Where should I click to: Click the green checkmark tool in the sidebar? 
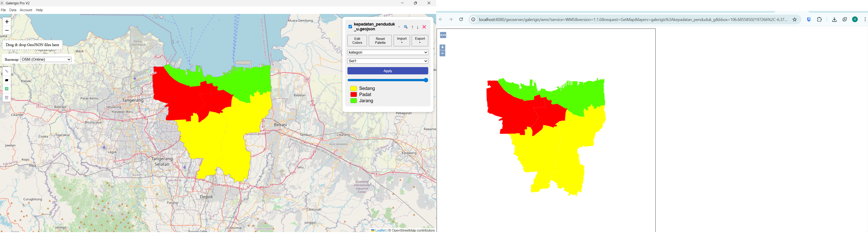click(6, 89)
